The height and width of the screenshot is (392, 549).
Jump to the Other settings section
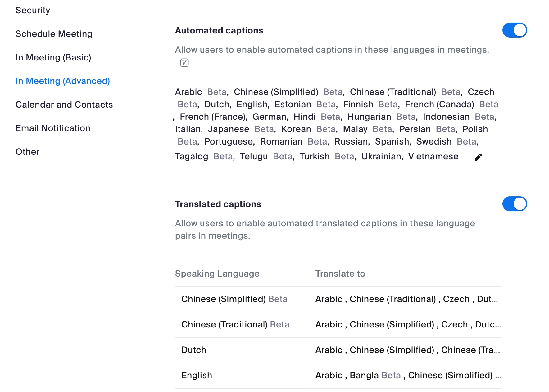(27, 152)
